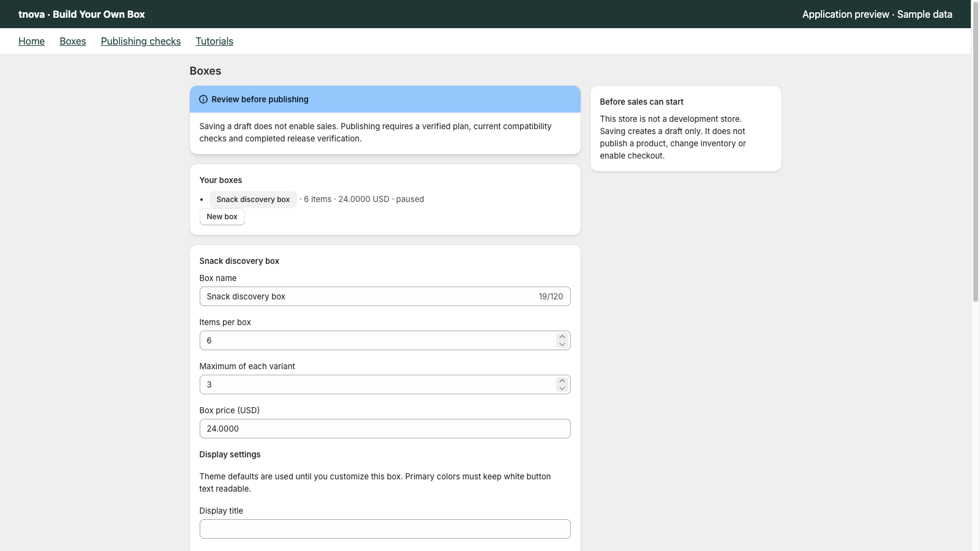Click the "tnova · Build Your Own Box" title
Screen dimensions: 980x551
coord(81,14)
